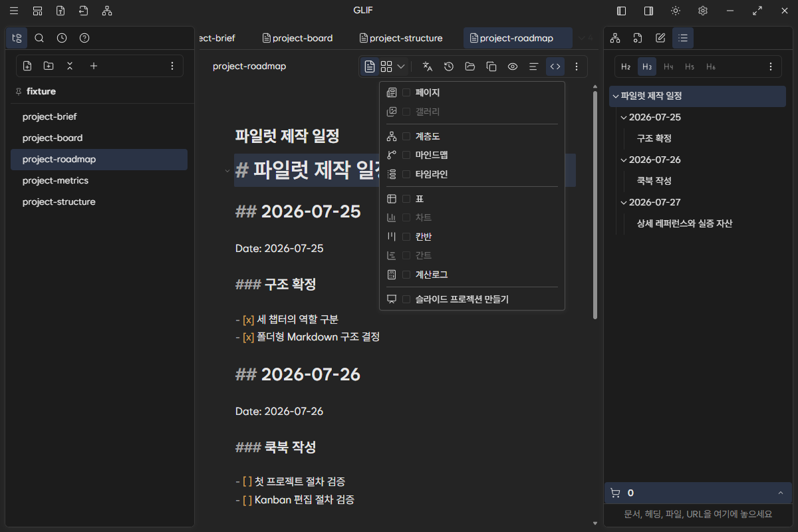Open the view mode dropdown arrow
The height and width of the screenshot is (532, 798).
click(x=401, y=66)
